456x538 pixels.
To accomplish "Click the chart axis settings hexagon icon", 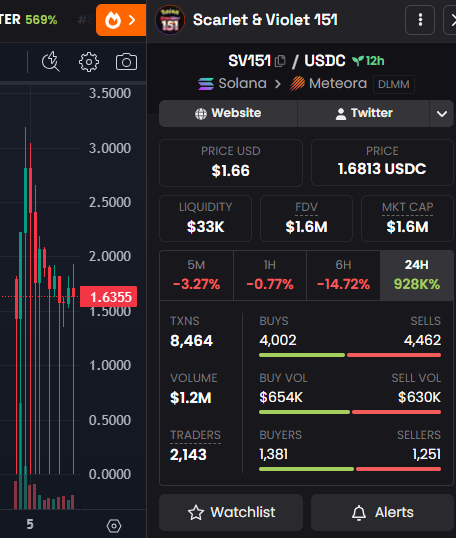I will 114,526.
